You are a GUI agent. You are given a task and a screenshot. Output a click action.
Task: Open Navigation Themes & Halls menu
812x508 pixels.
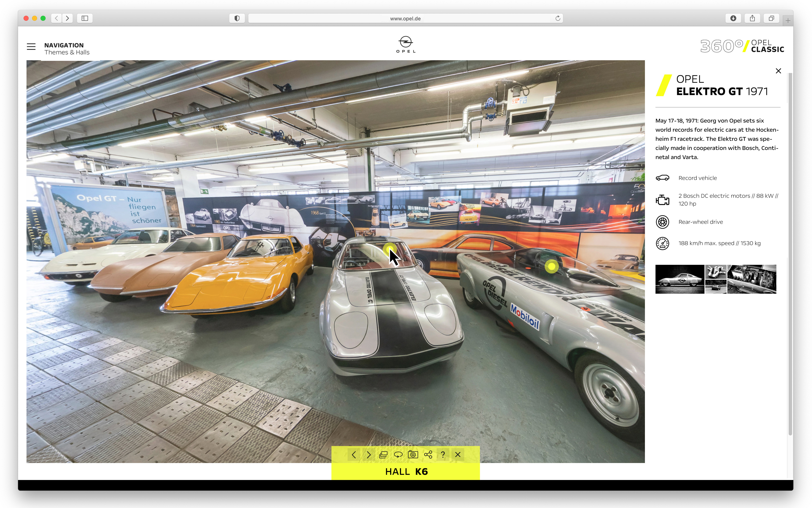coord(67,49)
